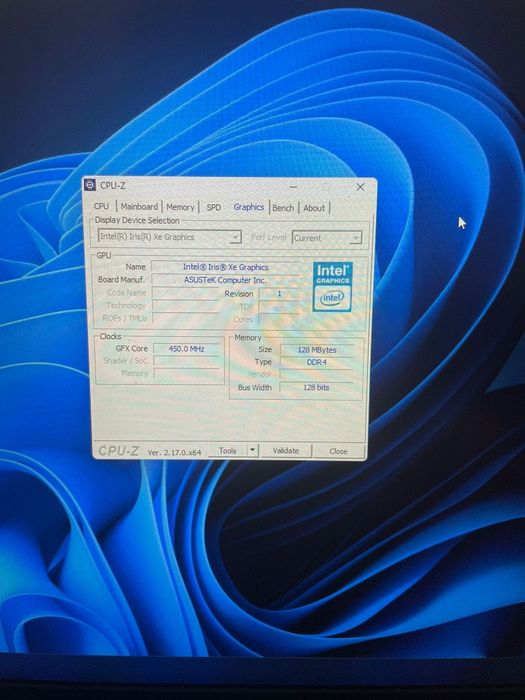Click the empty TDP field

[279, 306]
